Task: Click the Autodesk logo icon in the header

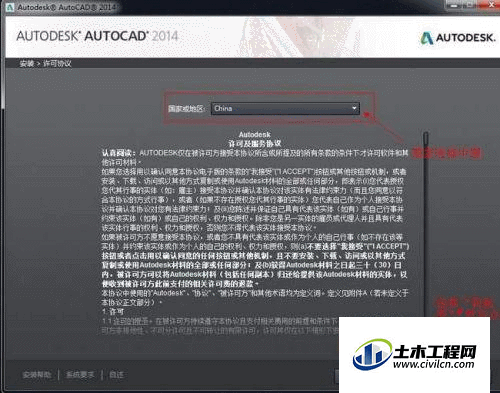Action: coord(427,38)
